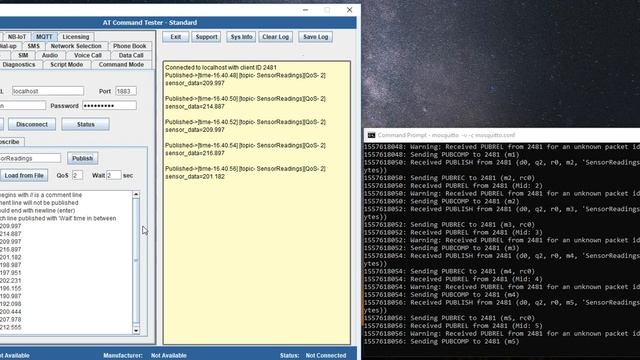Select the value 202.231 in message list

[x=11, y=281]
